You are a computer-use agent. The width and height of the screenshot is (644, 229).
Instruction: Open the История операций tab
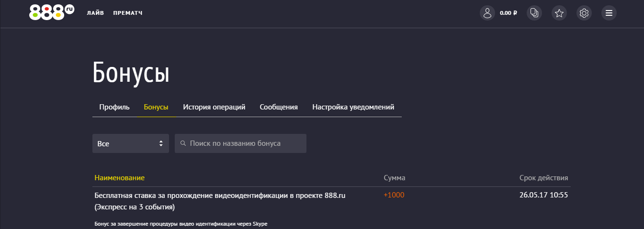(214, 107)
